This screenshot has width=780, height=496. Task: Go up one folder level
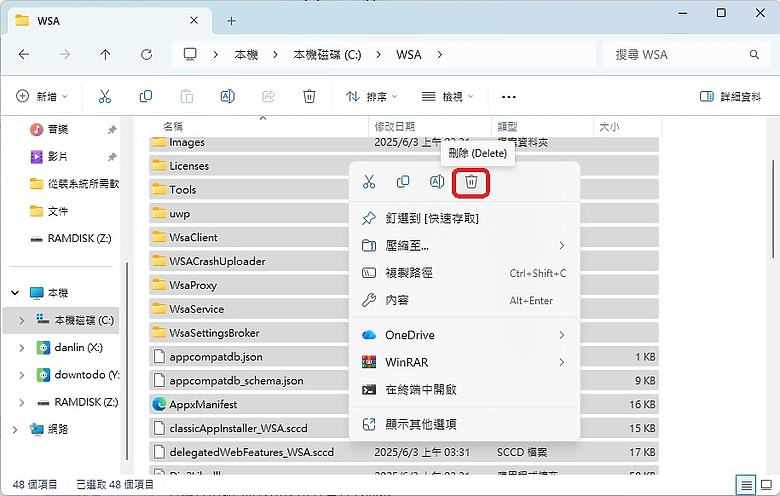click(x=105, y=54)
